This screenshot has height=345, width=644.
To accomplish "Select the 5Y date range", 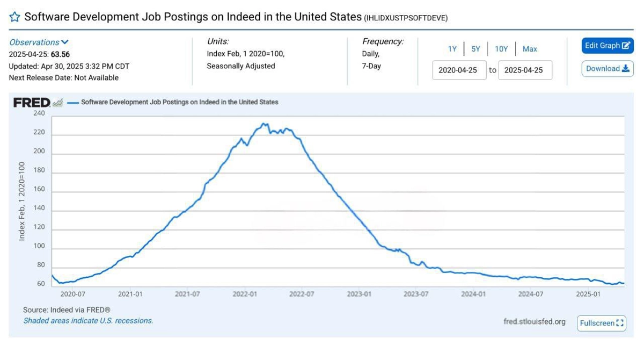I will (x=476, y=49).
